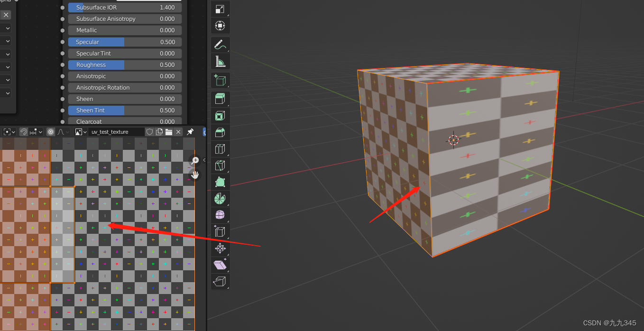Viewport: 644px width, 331px height.
Task: Open the proportional falloff curve dropdown
Action: point(64,132)
